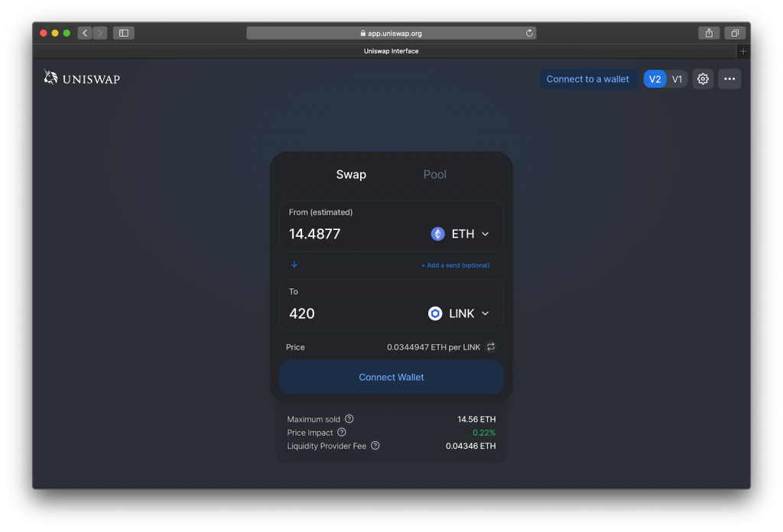Open the settings gear menu
Image resolution: width=783 pixels, height=532 pixels.
pyautogui.click(x=703, y=79)
